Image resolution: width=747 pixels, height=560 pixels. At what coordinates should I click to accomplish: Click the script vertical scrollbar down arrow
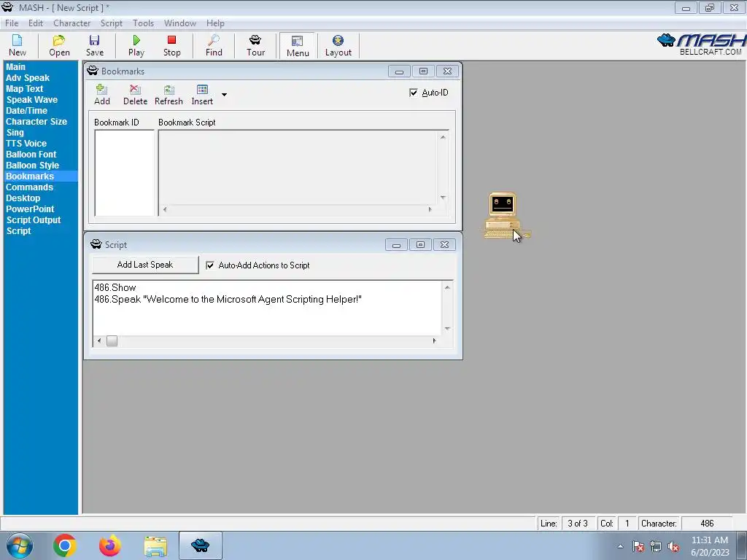(x=447, y=329)
